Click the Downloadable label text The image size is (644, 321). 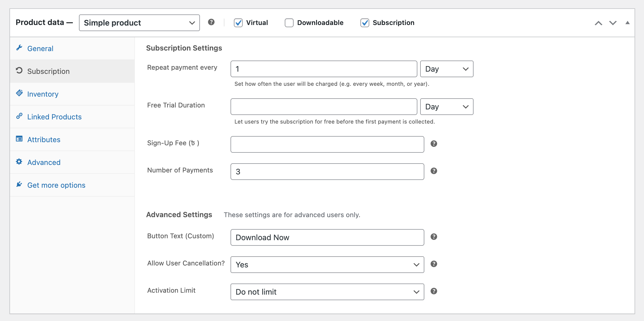pos(320,23)
